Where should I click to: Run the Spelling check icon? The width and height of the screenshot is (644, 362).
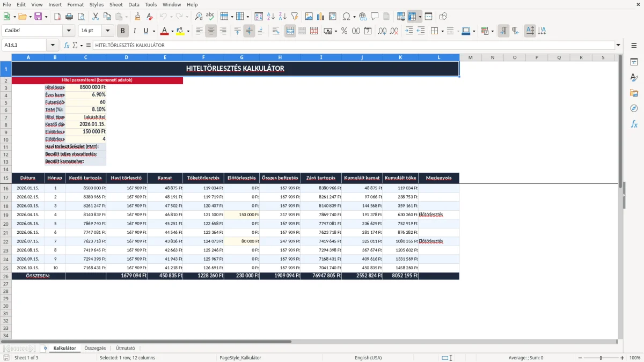[x=210, y=17]
